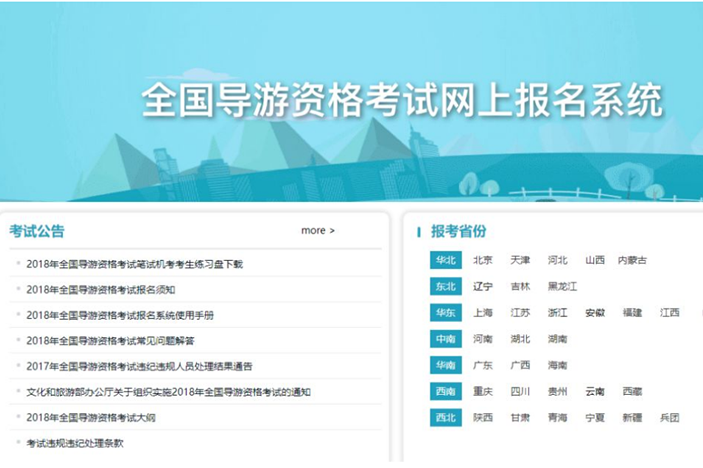Screen dimensions: 703x468
Task: Select the 华北 region tag
Action: click(446, 260)
